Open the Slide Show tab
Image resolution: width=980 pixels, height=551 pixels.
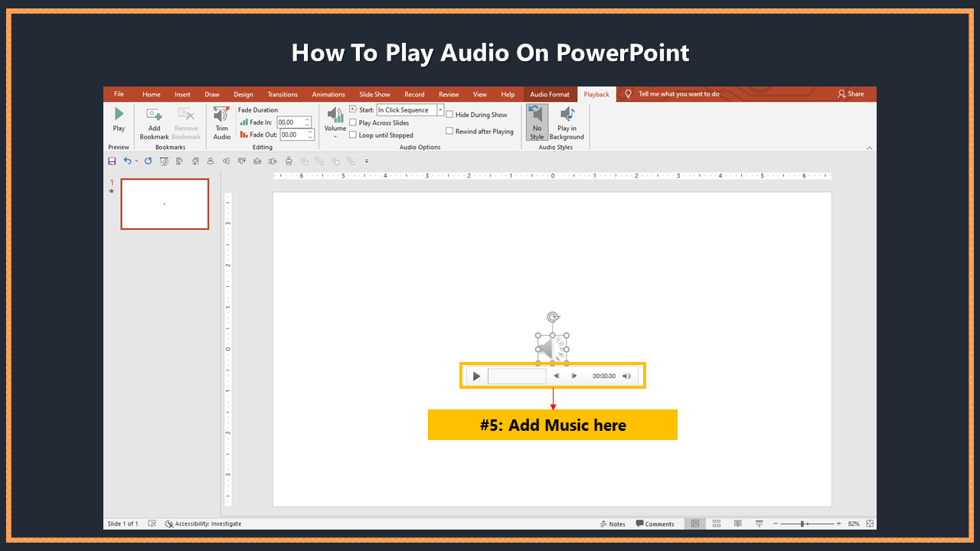(x=374, y=94)
